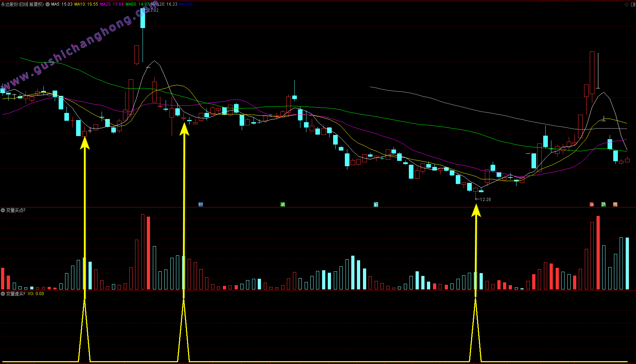Viewport: 636px width, 364px height.
Task: Click the diamond icon at the chart's top right
Action: pyautogui.click(x=626, y=4)
